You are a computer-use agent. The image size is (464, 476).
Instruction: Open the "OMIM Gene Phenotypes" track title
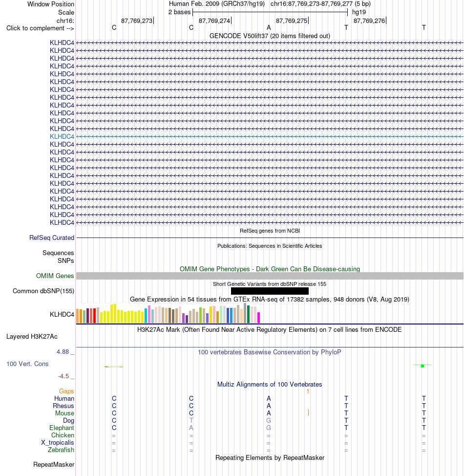[270, 269]
